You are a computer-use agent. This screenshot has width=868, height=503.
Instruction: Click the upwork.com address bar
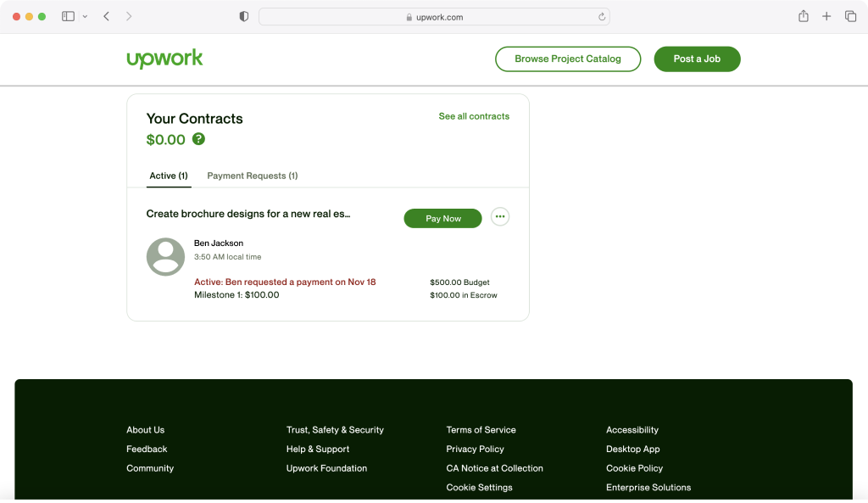pos(434,17)
